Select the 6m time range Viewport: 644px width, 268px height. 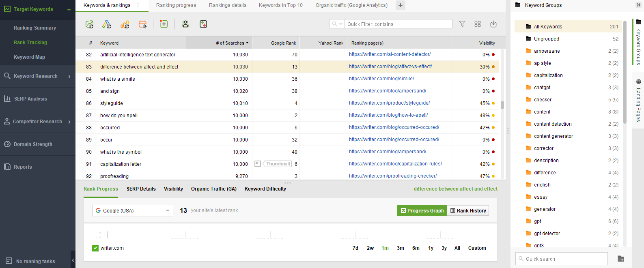pyautogui.click(x=416, y=248)
